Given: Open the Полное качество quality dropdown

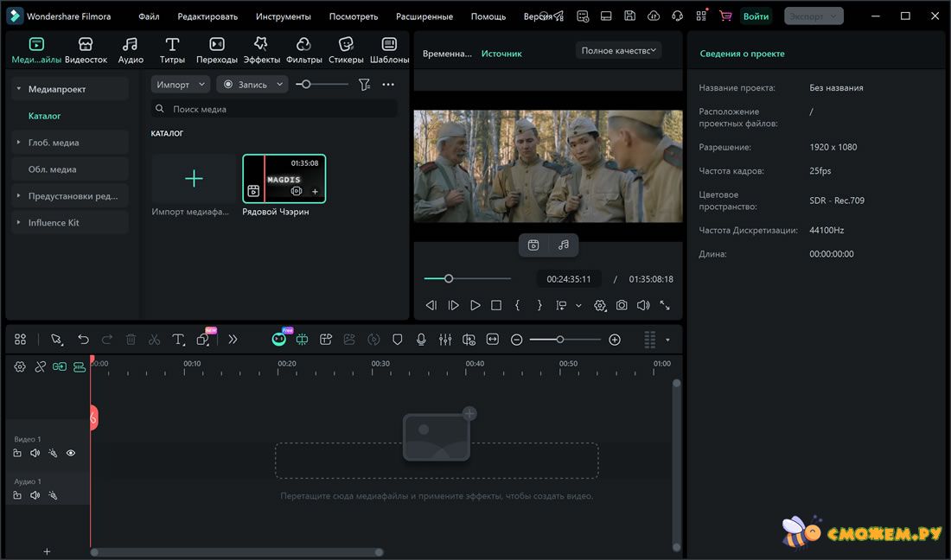Looking at the screenshot, I should pyautogui.click(x=618, y=51).
